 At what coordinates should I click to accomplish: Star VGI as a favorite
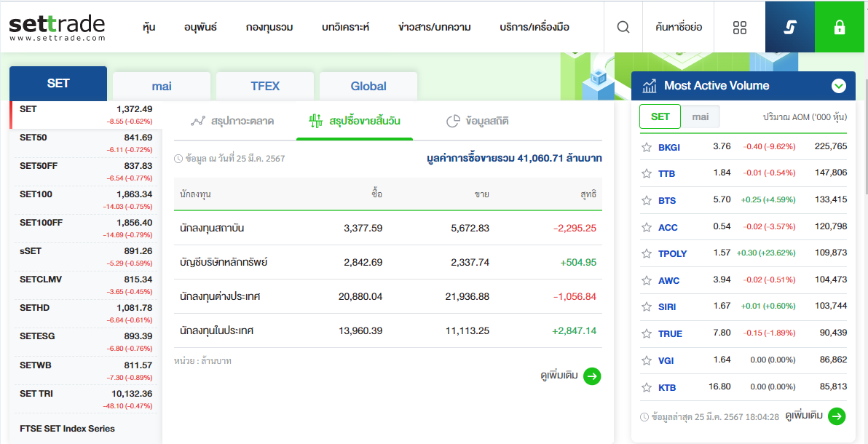coord(646,360)
